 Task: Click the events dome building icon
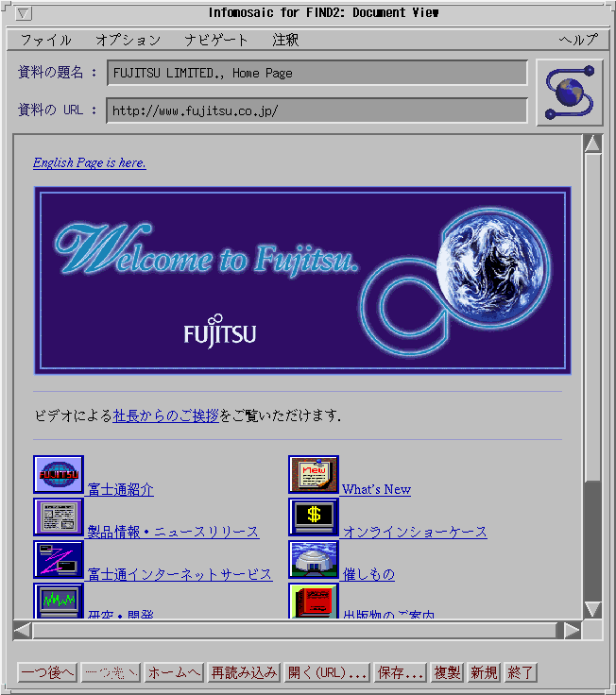[x=314, y=560]
